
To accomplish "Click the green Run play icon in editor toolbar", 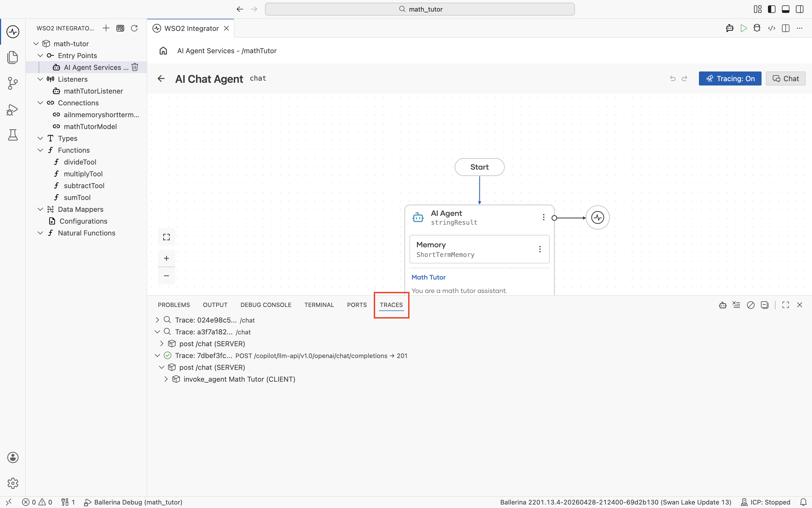I will tap(744, 28).
